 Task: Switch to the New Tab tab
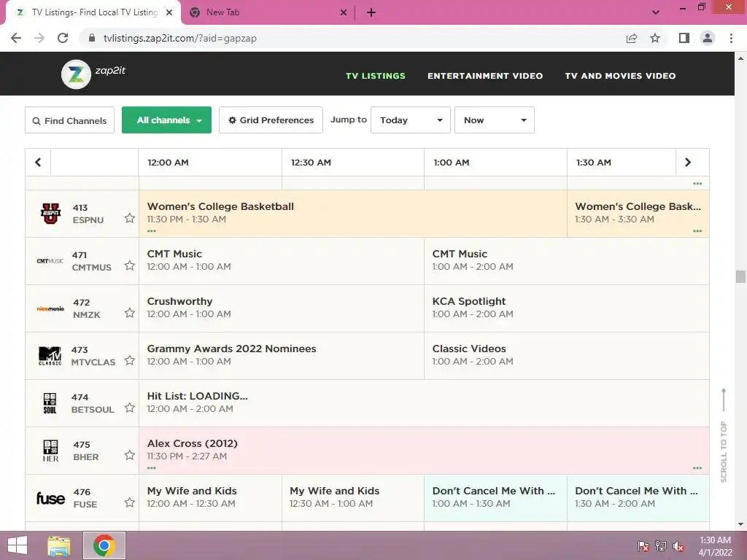tap(268, 12)
